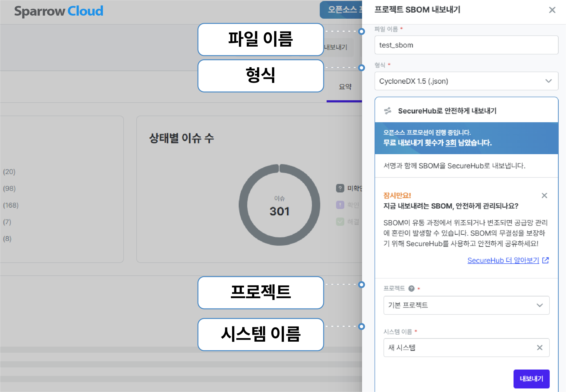Click the 상태별 이슈 수 card heading
This screenshot has height=392, width=566.
tap(182, 138)
